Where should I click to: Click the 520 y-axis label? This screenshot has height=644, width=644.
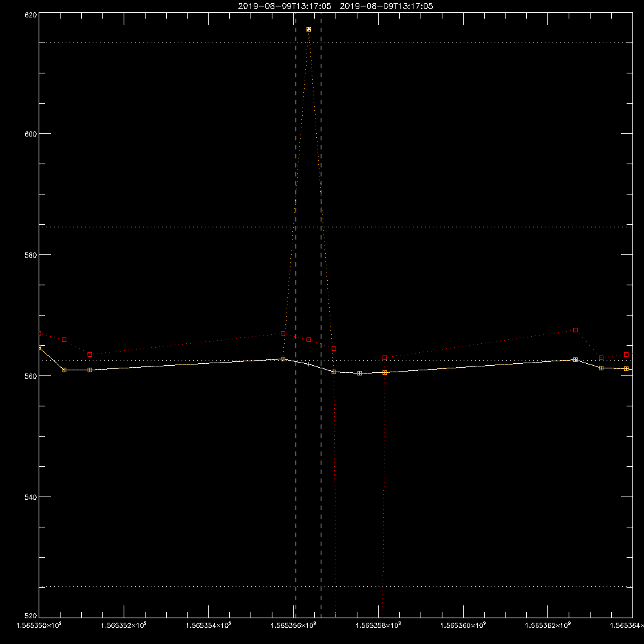(x=31, y=616)
